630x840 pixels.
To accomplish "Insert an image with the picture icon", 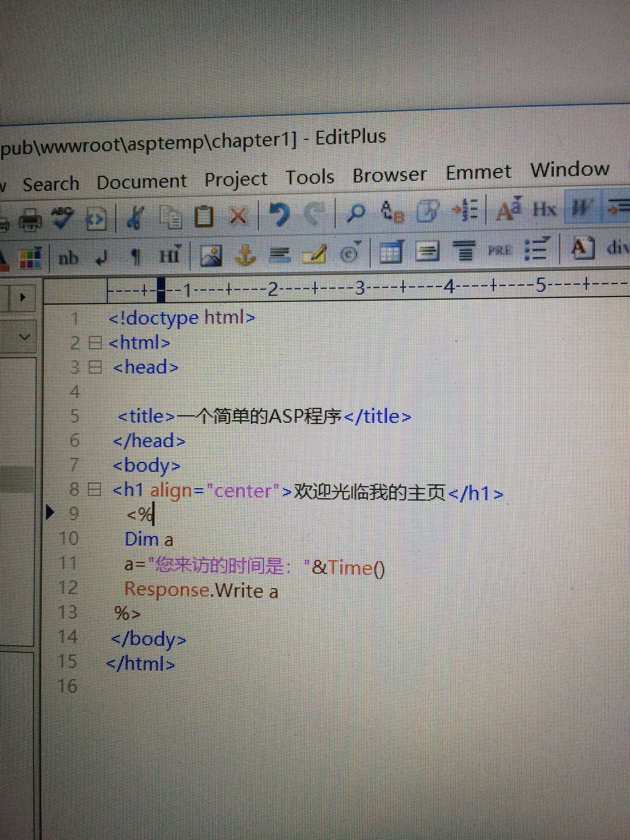I will (211, 256).
